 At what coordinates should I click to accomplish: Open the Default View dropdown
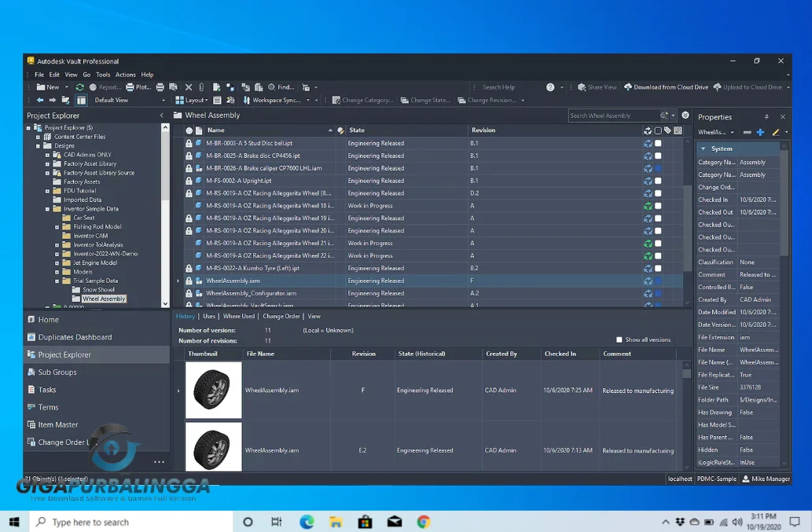pos(127,100)
